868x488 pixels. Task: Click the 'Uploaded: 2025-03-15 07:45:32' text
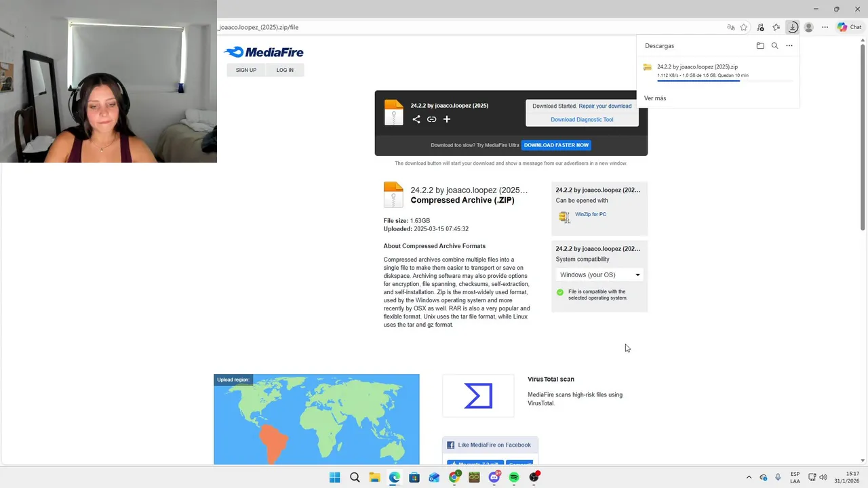[426, 229]
